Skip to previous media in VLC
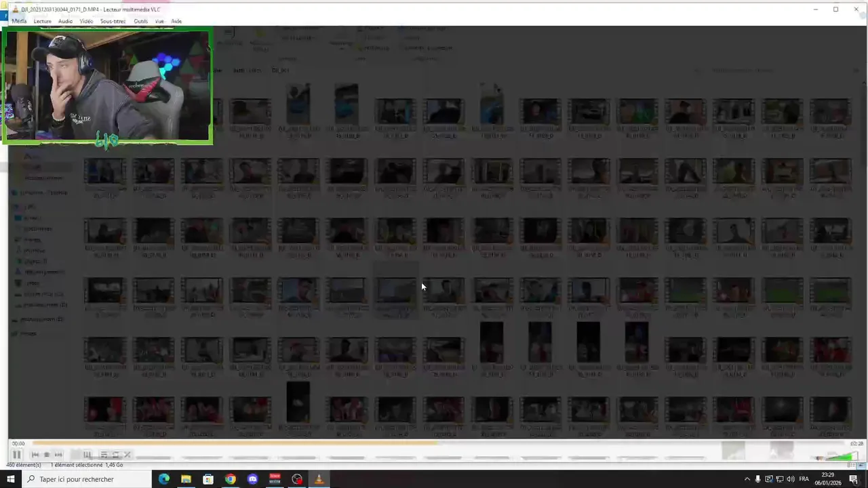Screen dimensions: 868x488 point(35,455)
